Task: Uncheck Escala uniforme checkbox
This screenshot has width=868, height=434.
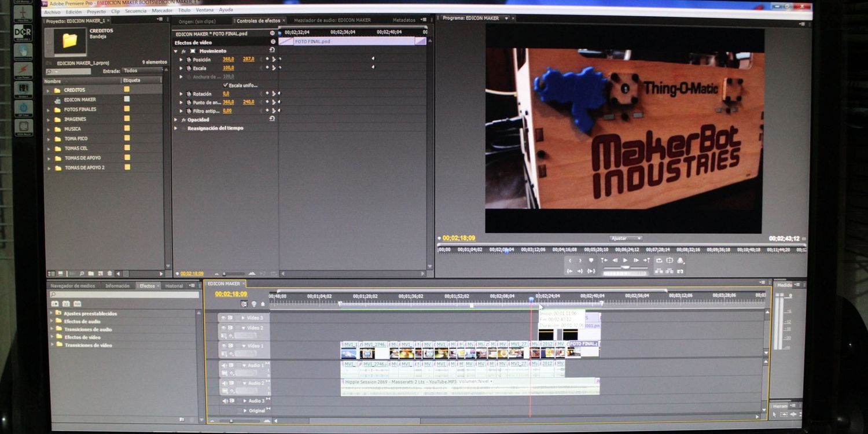Action: [x=225, y=85]
